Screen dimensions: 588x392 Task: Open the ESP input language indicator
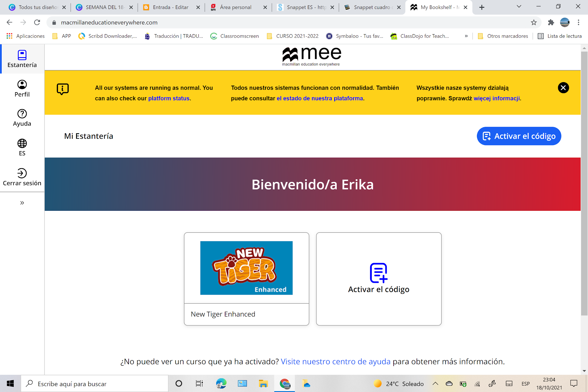pyautogui.click(x=525, y=384)
